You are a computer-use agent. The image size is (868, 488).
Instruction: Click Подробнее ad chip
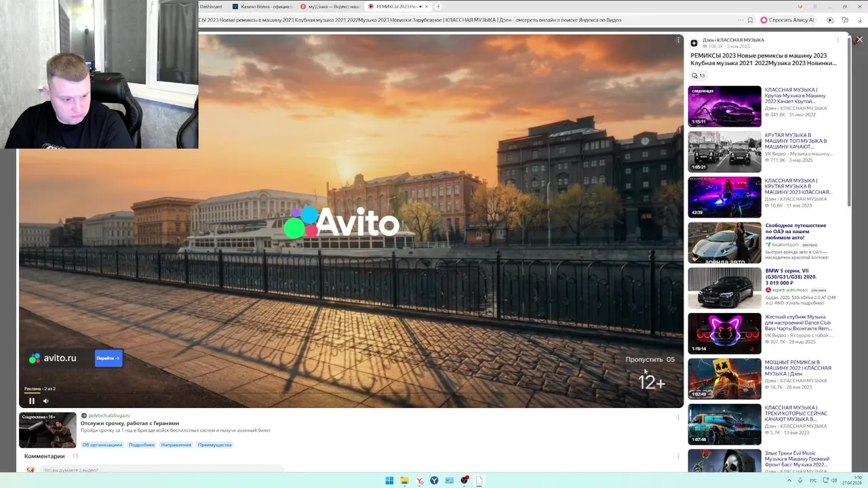click(x=142, y=445)
